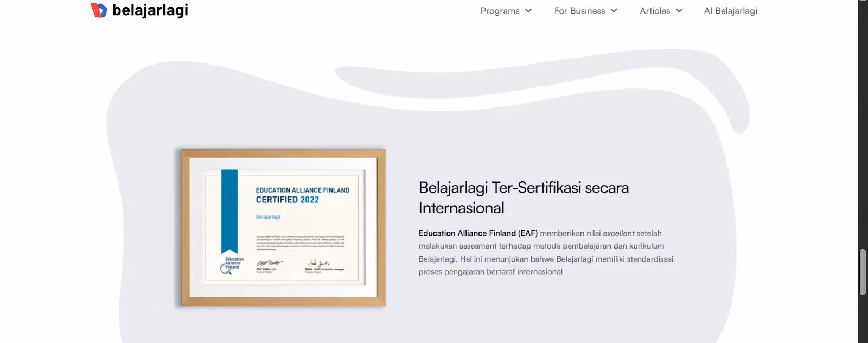The height and width of the screenshot is (343, 868).
Task: Expand the Articles chevron arrow
Action: pyautogui.click(x=679, y=11)
